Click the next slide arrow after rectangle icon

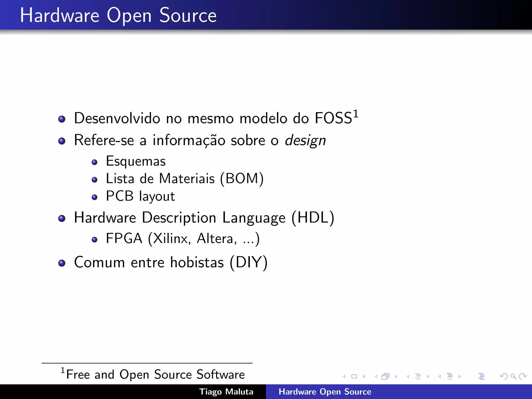click(x=364, y=376)
